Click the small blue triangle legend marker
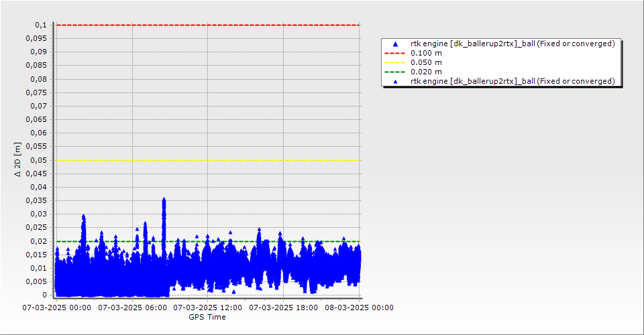This screenshot has height=335, width=644. tap(395, 81)
